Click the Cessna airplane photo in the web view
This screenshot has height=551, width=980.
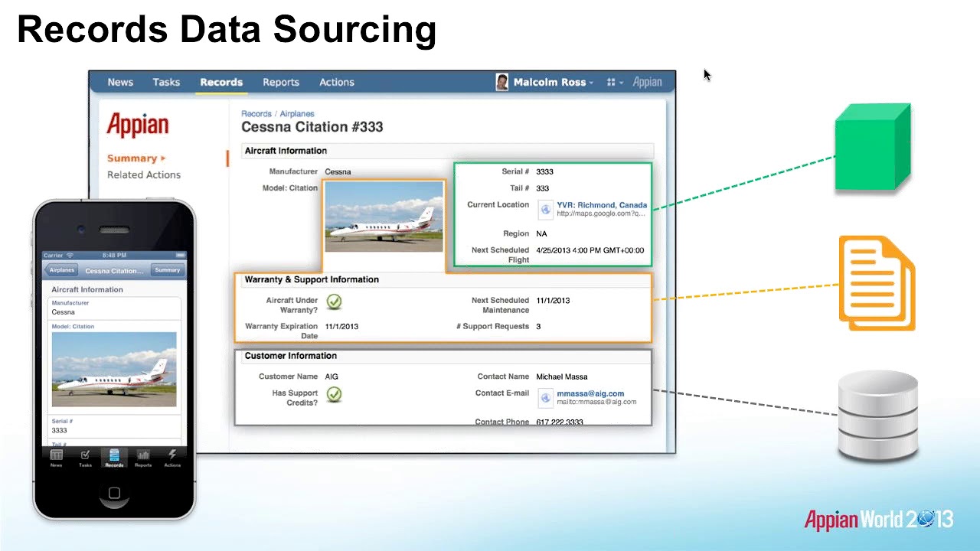pyautogui.click(x=384, y=217)
